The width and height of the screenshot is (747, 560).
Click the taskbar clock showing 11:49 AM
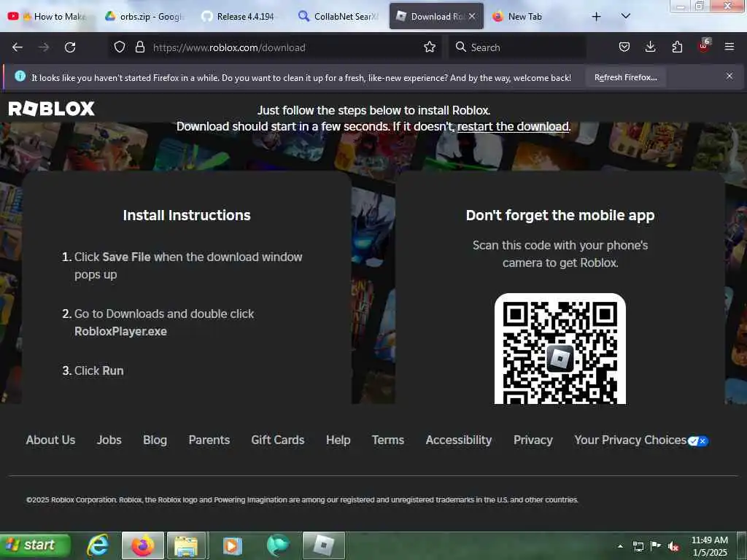coord(709,546)
